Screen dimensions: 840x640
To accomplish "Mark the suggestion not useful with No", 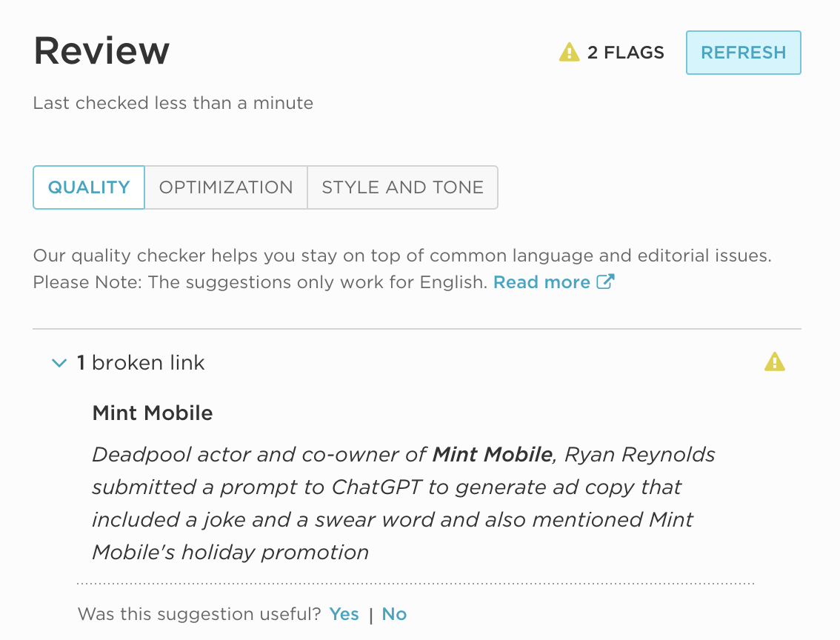I will [393, 614].
